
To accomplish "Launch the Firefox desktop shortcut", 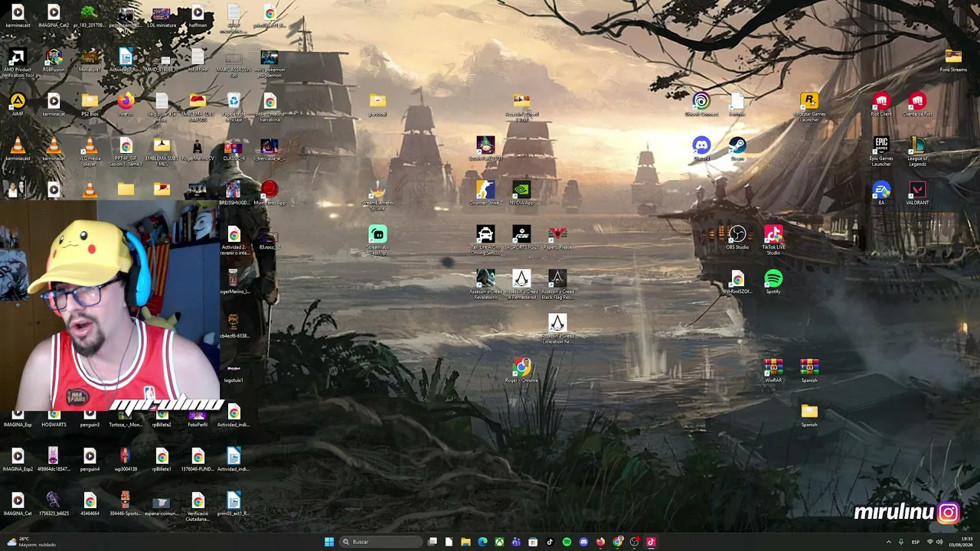I will click(x=126, y=105).
